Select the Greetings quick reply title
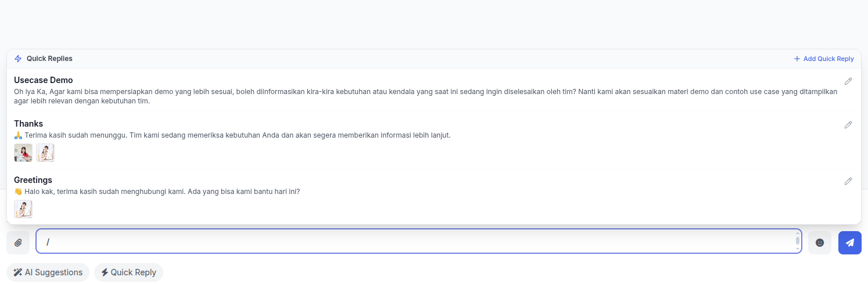The height and width of the screenshot is (284, 868). pos(33,180)
